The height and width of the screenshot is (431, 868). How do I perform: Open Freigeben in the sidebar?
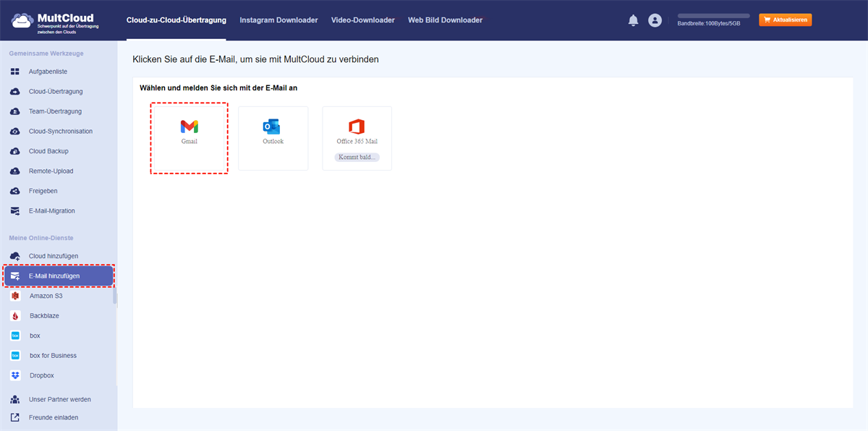[43, 191]
